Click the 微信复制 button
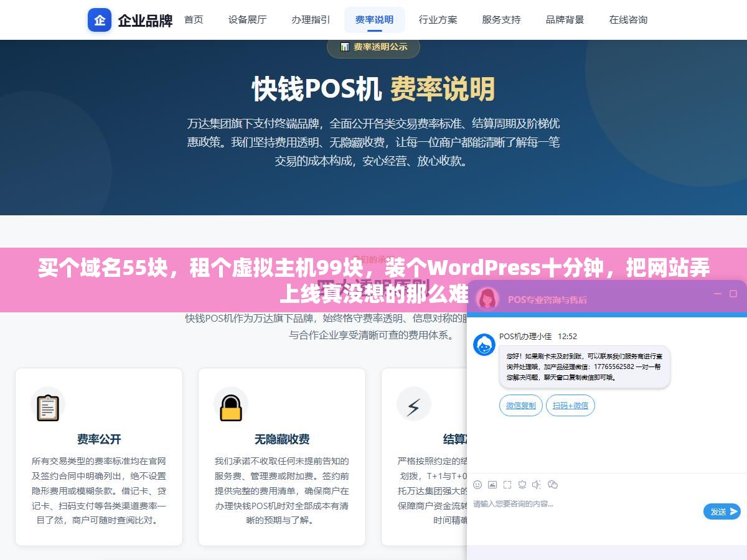747x560 pixels. (521, 406)
